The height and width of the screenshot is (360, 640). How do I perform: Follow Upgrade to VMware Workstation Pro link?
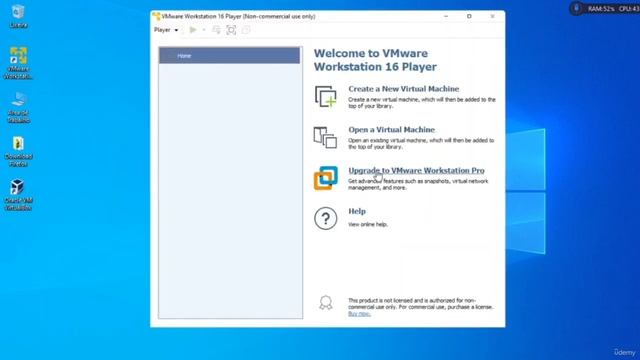click(416, 170)
